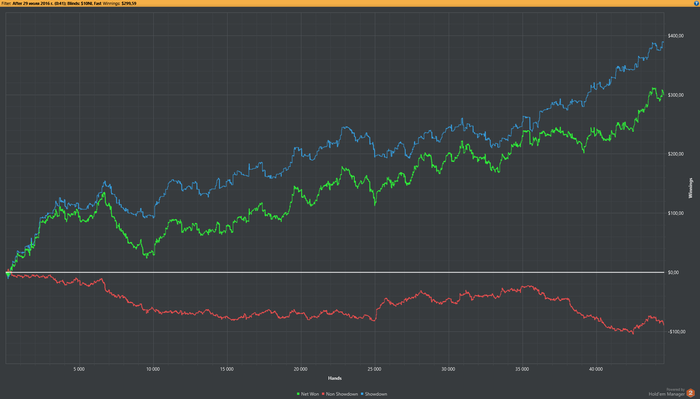
Task: Click the Hold'em Manager 2 logo icon
Action: 691,393
